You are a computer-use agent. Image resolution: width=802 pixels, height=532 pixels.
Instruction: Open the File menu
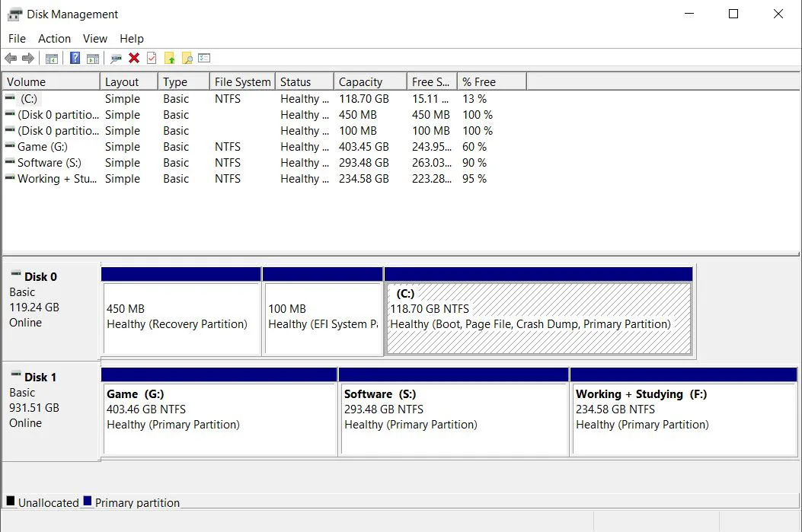[17, 39]
